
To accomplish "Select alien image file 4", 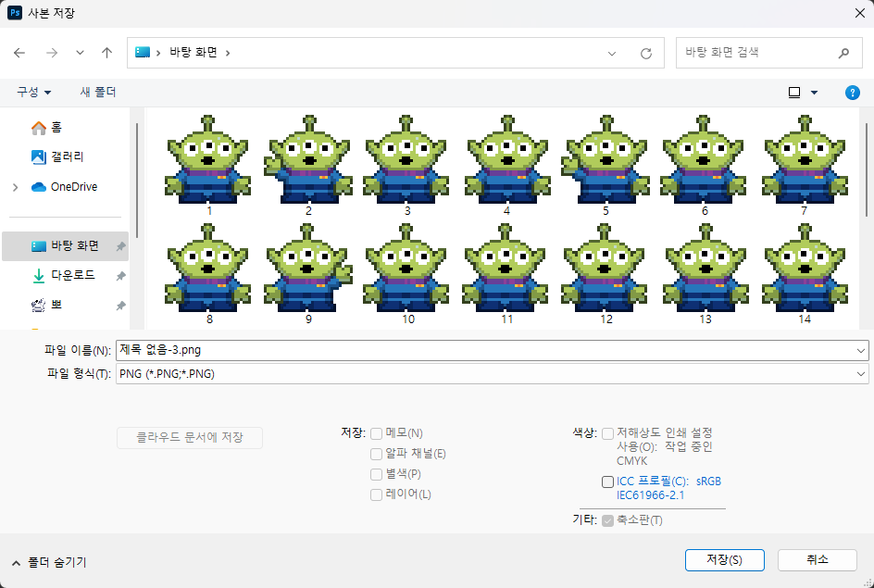I will [x=506, y=166].
